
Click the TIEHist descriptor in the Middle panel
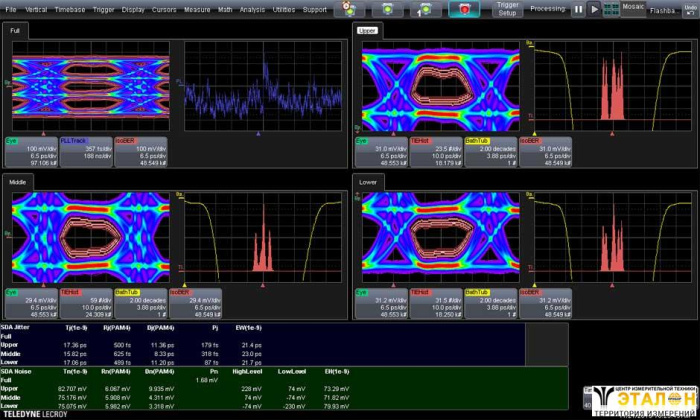85,302
